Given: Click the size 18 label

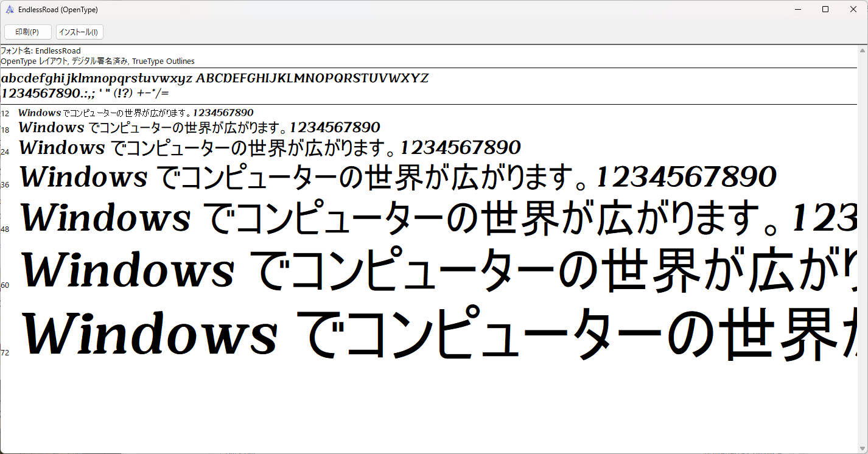Looking at the screenshot, I should pos(5,130).
